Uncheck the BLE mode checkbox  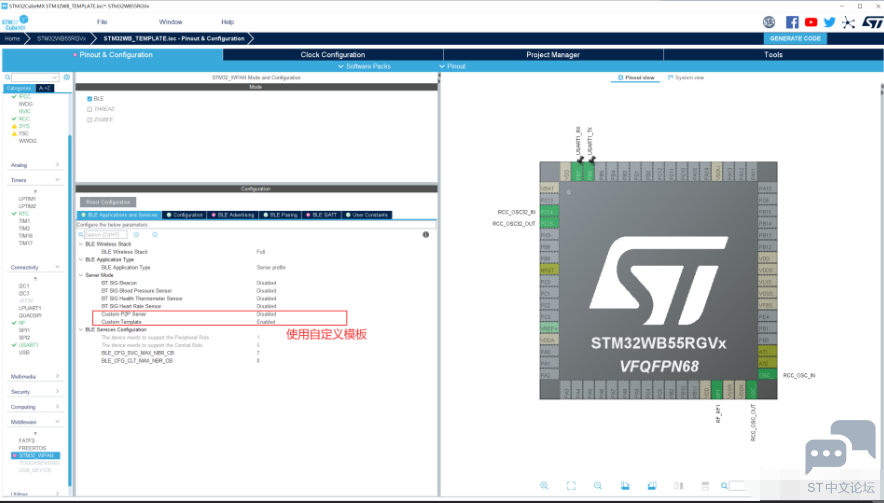[90, 99]
